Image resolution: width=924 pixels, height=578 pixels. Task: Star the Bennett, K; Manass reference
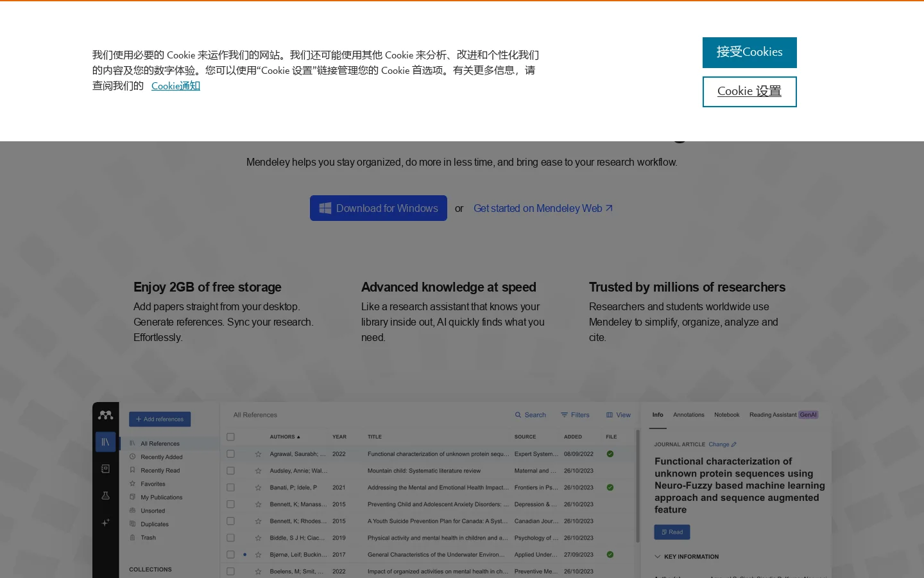point(258,504)
